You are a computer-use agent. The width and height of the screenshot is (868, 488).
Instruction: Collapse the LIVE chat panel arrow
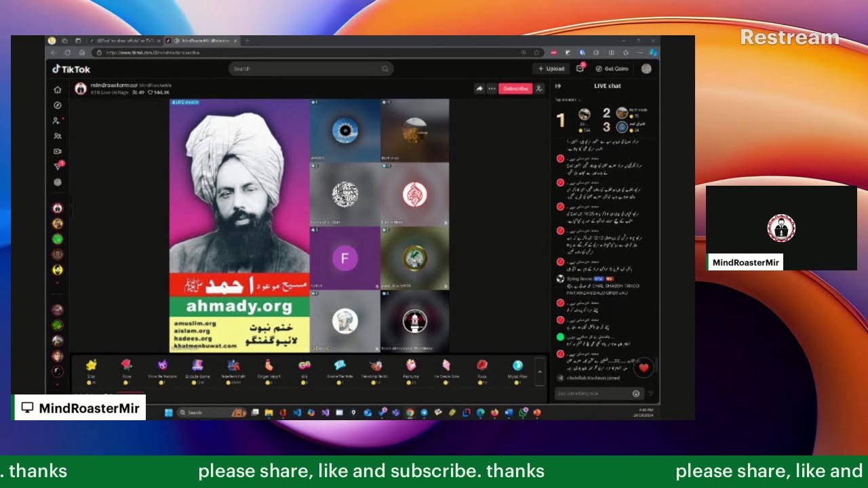coord(558,86)
